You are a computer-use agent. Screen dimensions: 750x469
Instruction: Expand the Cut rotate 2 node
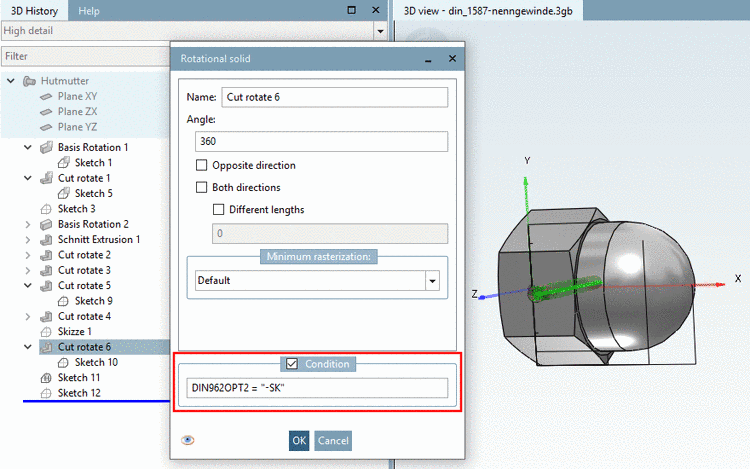pyautogui.click(x=28, y=255)
